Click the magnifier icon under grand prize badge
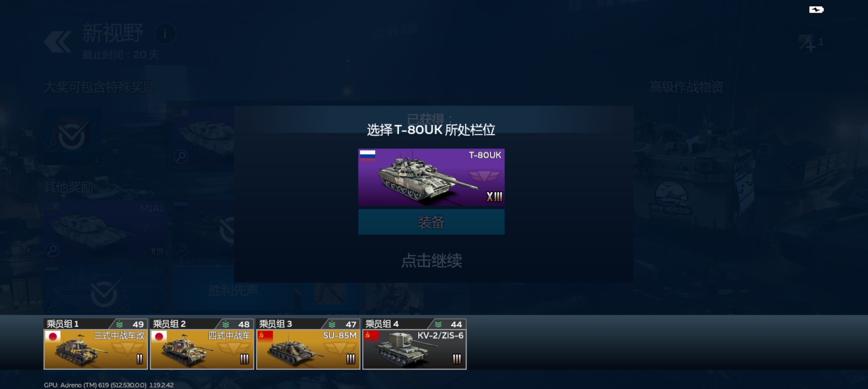This screenshot has width=868, height=389. tap(52, 144)
